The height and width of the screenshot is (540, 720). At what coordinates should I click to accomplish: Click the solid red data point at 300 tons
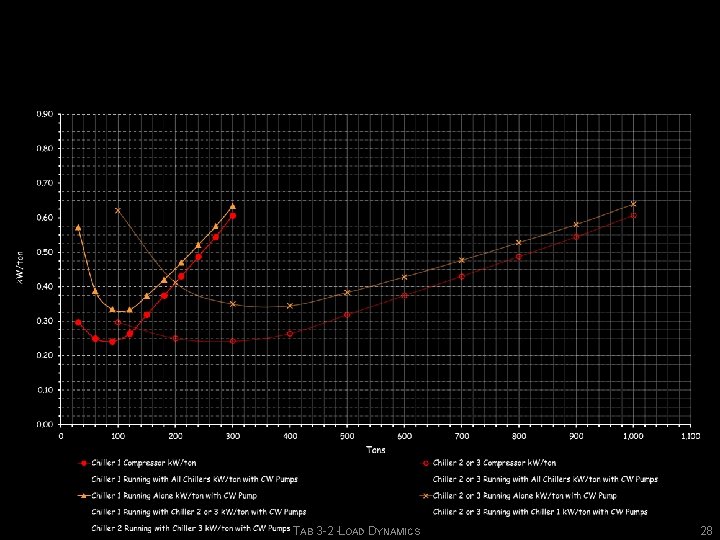(x=233, y=215)
